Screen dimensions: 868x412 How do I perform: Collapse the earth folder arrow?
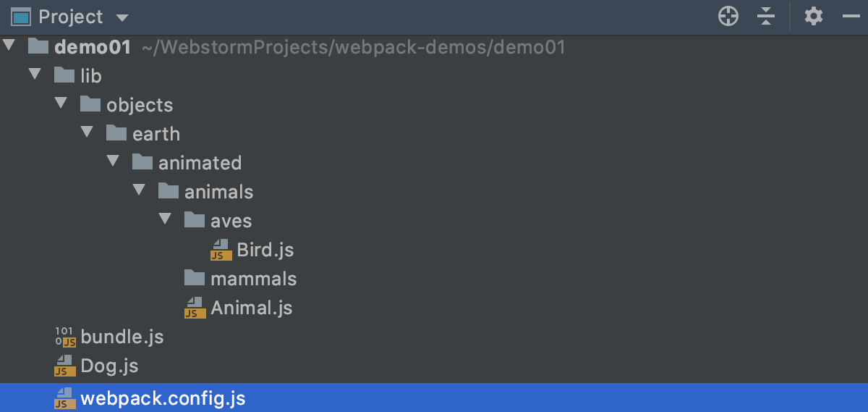pyautogui.click(x=87, y=133)
